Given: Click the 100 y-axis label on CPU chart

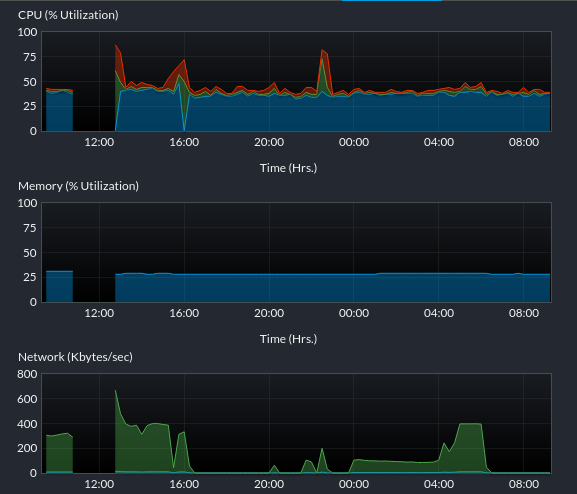Looking at the screenshot, I should coord(28,32).
